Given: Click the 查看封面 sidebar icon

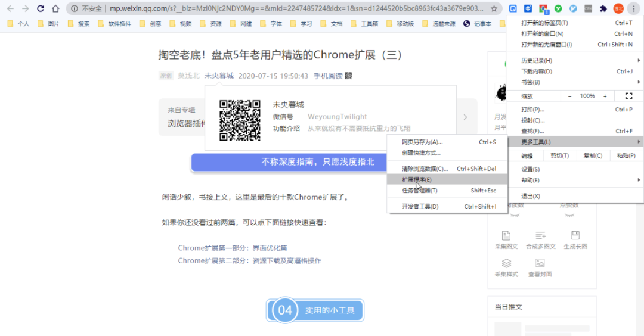Looking at the screenshot, I should (x=540, y=267).
